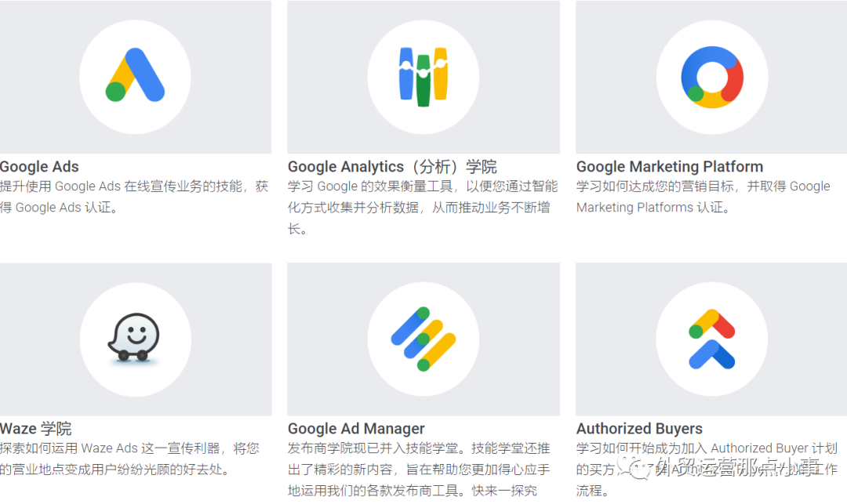Click the Google Marketing Platform ring icon
The image size is (847, 504).
[712, 77]
